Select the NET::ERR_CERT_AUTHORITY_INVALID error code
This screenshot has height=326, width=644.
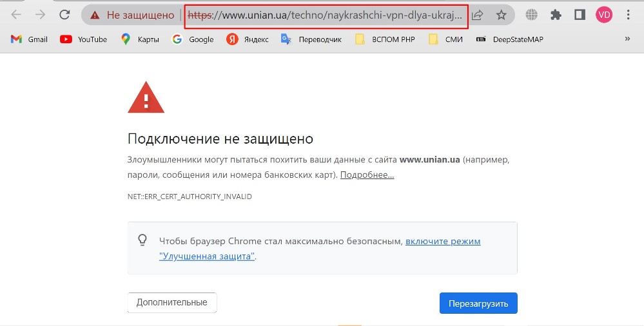coord(190,197)
